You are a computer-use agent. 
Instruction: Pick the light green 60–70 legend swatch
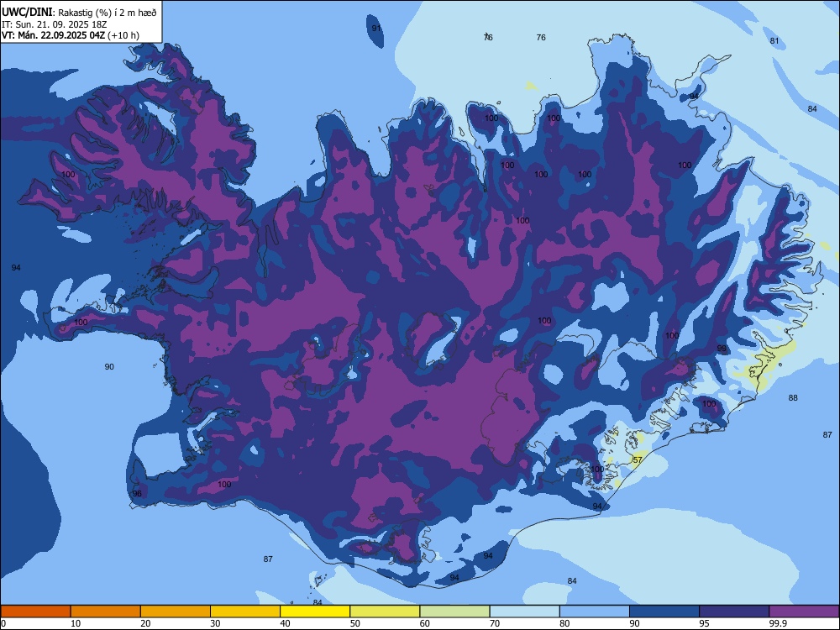coord(454,612)
